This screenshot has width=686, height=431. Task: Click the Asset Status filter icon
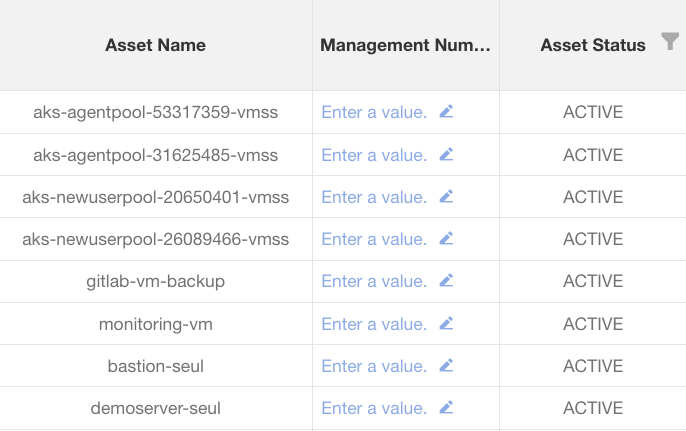click(x=669, y=41)
